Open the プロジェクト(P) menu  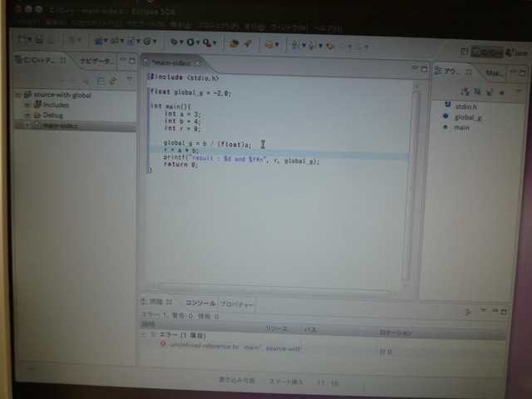pos(218,26)
